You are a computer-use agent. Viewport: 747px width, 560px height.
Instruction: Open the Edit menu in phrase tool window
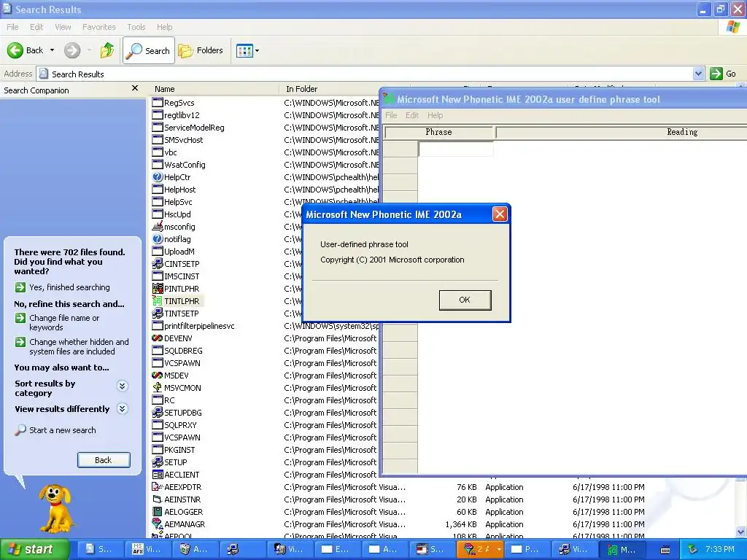[x=412, y=115]
